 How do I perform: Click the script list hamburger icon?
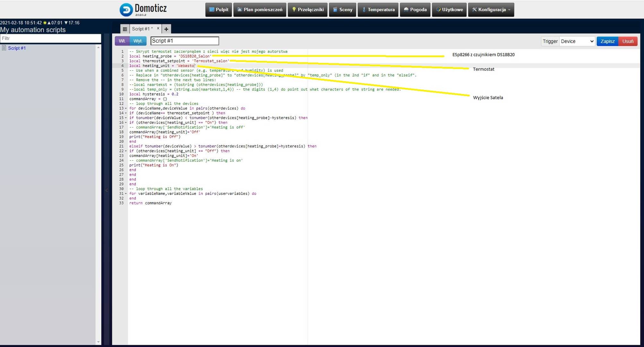pyautogui.click(x=125, y=29)
